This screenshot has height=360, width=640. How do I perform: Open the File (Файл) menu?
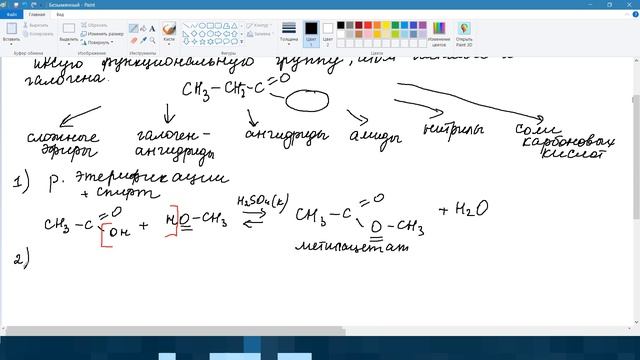[x=11, y=14]
